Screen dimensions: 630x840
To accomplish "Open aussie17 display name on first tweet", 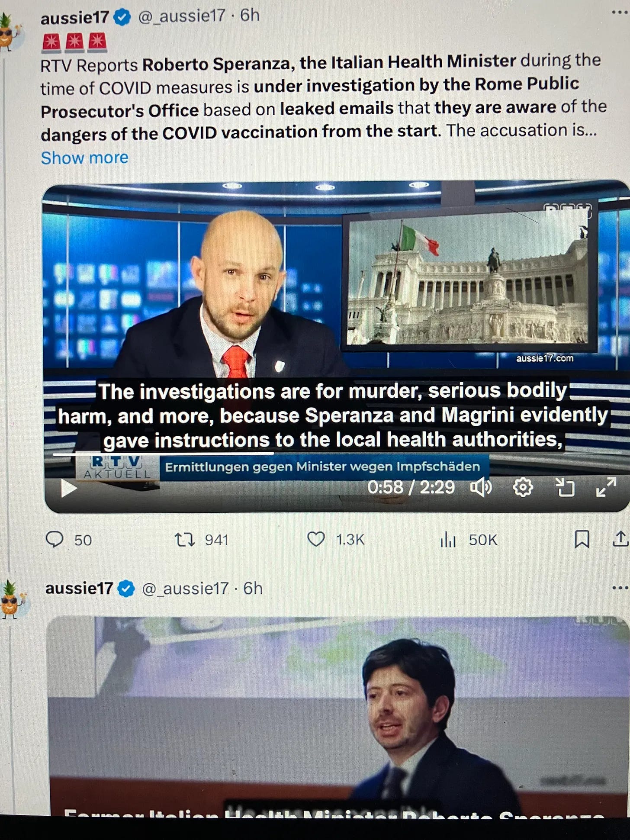I will (x=74, y=18).
